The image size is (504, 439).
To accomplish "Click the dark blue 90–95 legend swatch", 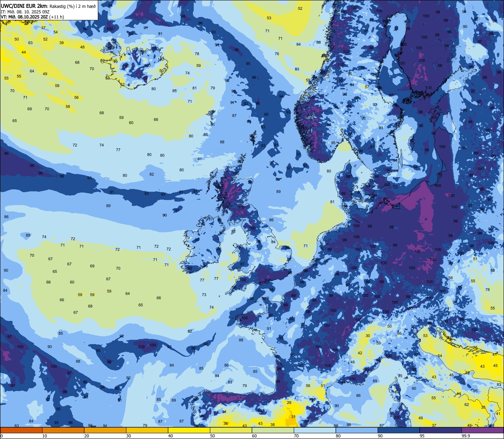I will point(398,430).
